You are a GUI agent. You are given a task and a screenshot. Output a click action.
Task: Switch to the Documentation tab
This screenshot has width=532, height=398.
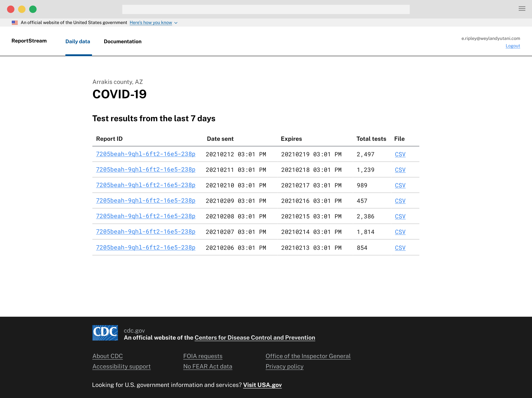point(123,41)
